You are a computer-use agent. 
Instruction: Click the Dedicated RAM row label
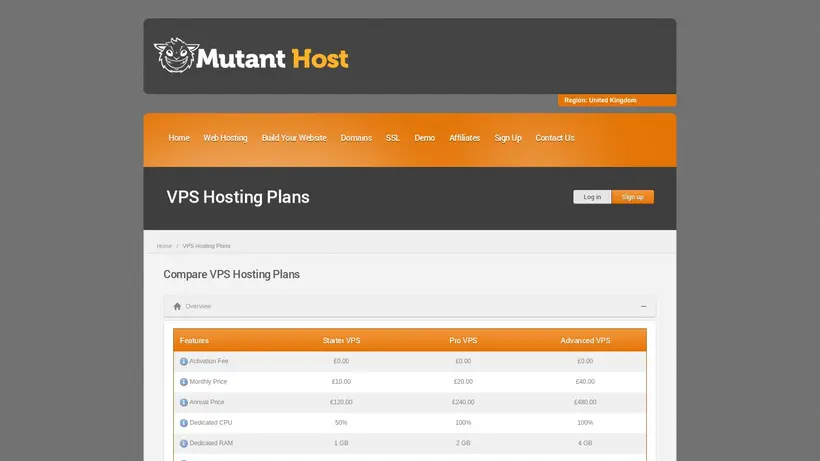211,443
